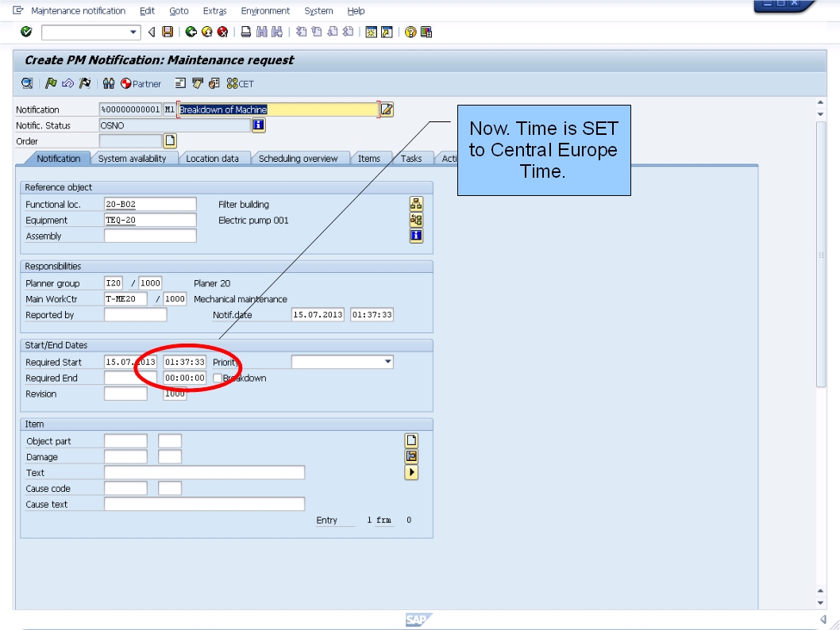840x630 pixels.
Task: Click the Customize Local Layout icon
Action: click(426, 32)
